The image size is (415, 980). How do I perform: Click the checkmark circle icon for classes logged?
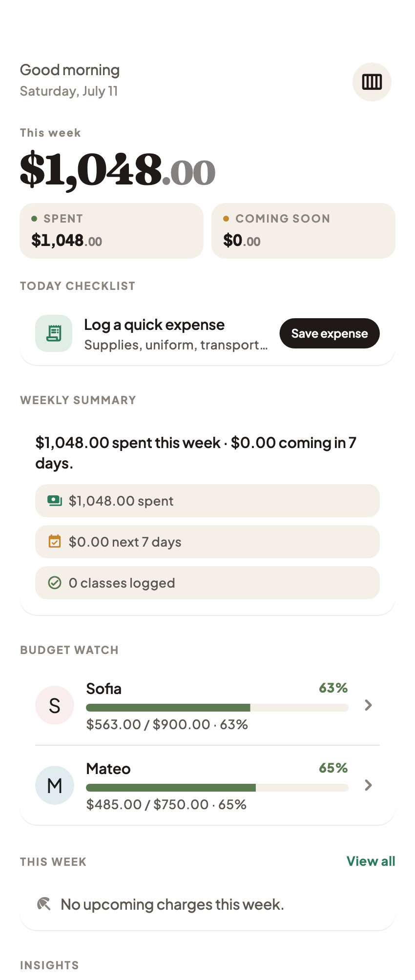pos(55,583)
